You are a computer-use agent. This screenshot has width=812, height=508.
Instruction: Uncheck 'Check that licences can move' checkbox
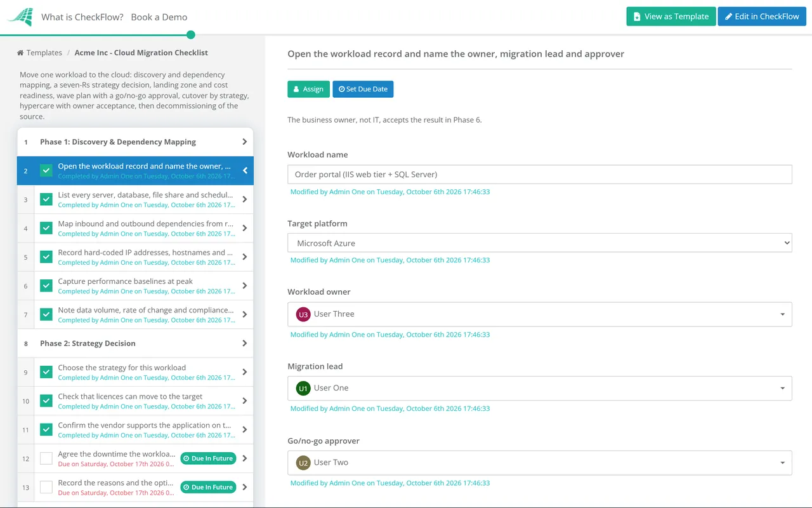click(46, 401)
